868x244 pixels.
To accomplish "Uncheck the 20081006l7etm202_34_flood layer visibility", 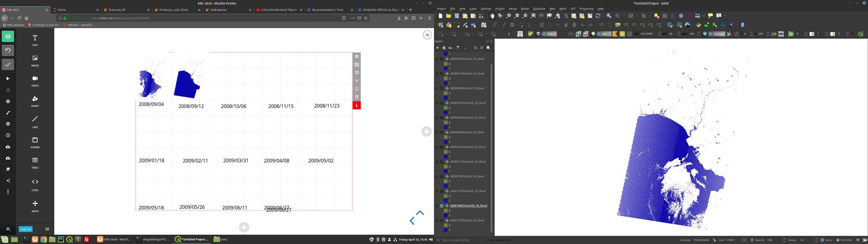I will (442, 206).
